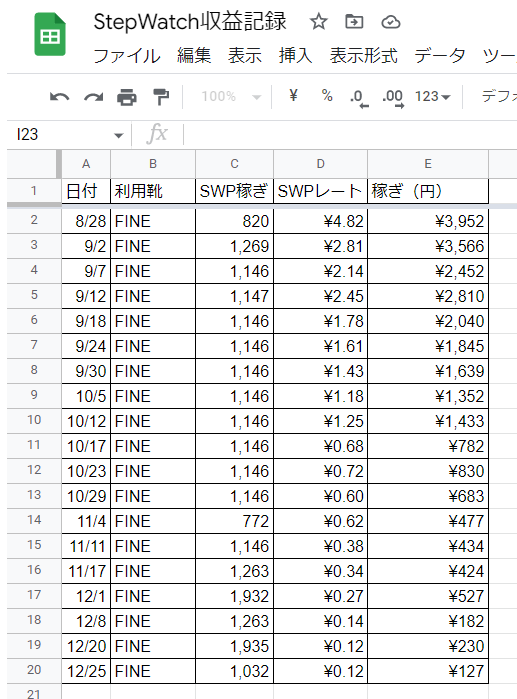Open the 表示形式 menu
The image size is (517, 699).
(363, 56)
